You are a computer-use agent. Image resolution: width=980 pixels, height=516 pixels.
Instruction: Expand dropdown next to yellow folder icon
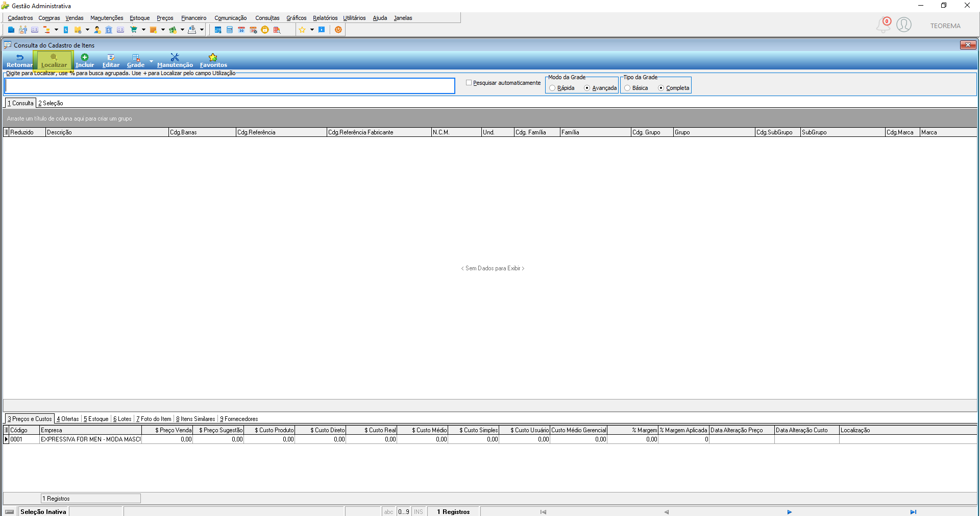coord(87,30)
